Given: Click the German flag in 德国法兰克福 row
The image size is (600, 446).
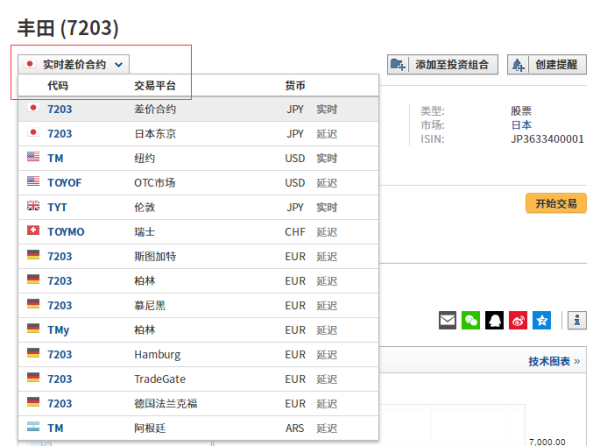Looking at the screenshot, I should [x=33, y=402].
